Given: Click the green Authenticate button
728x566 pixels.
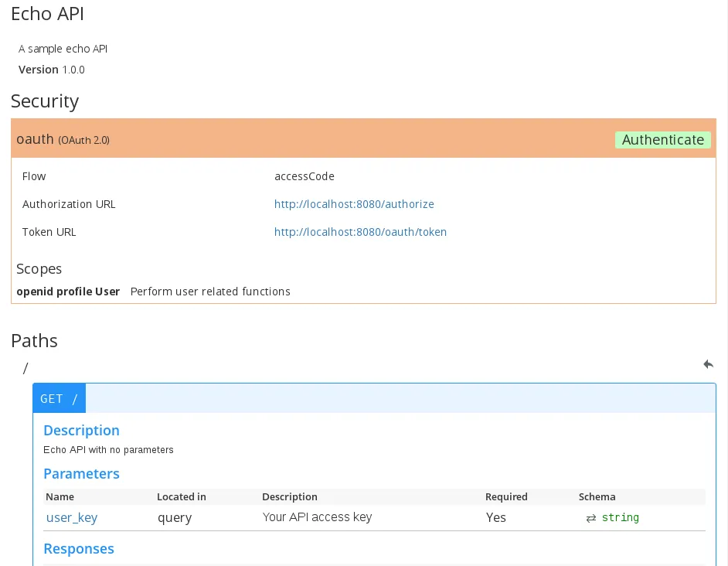Looking at the screenshot, I should click(x=662, y=140).
